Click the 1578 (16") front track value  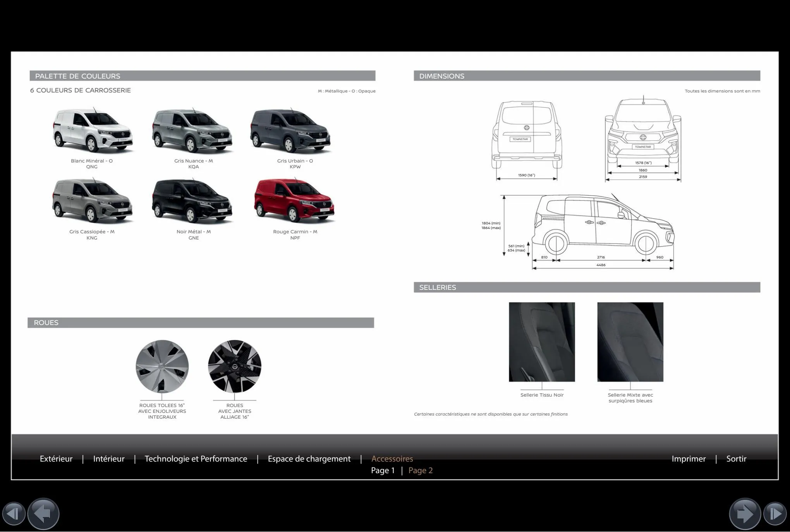[643, 163]
